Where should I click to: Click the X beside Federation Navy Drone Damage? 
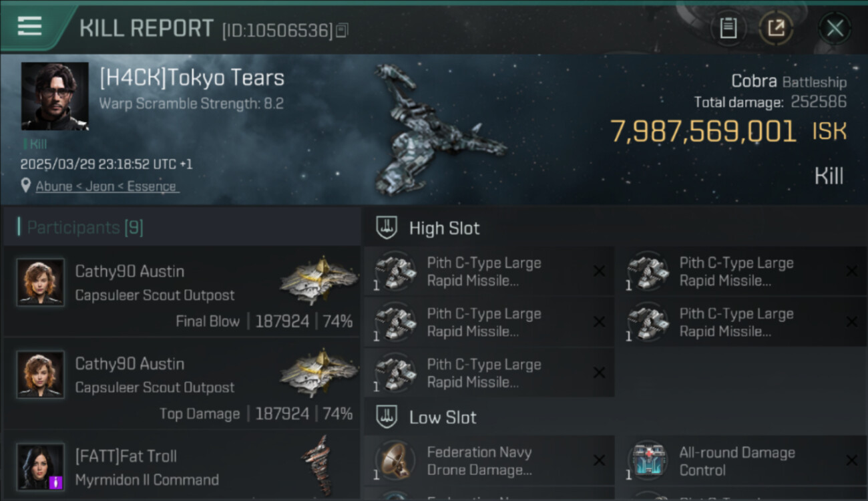599,460
